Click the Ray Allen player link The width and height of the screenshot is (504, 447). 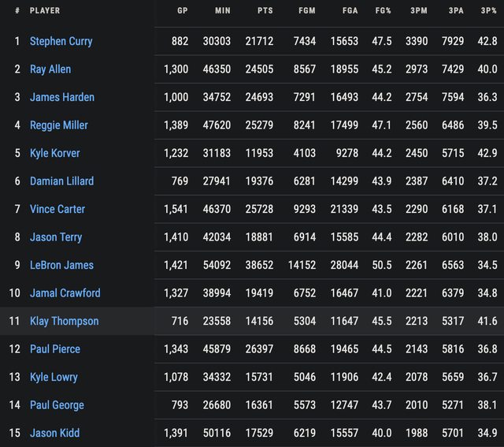point(50,69)
